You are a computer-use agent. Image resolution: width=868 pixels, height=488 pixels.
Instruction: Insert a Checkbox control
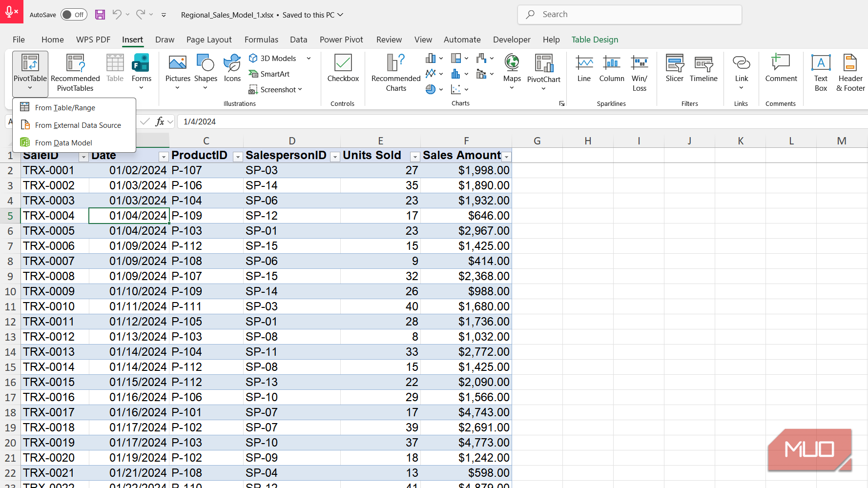coord(343,68)
